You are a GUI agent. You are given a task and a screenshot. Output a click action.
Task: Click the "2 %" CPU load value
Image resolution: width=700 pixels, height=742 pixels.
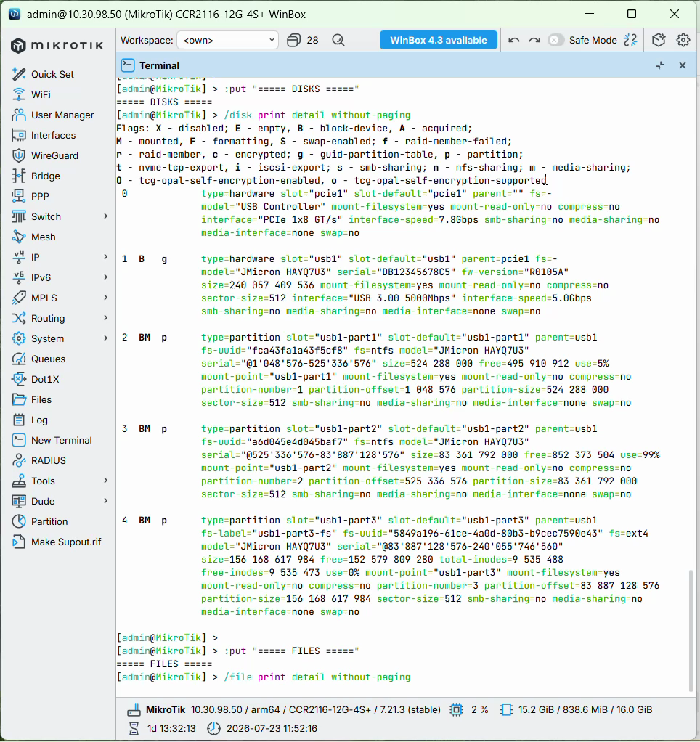(479, 710)
